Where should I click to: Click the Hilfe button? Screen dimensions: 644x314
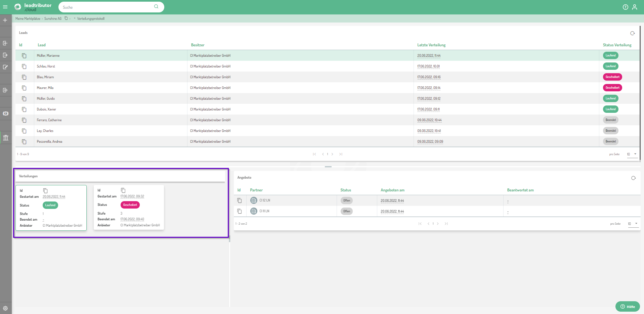(x=627, y=306)
